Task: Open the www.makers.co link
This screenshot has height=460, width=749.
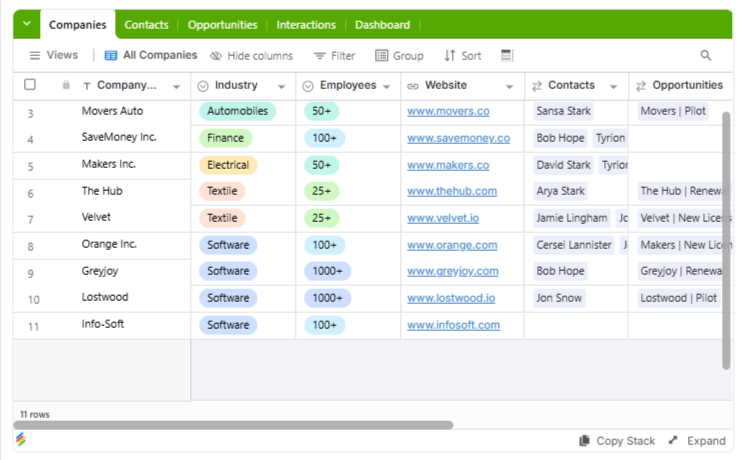Action: 448,165
